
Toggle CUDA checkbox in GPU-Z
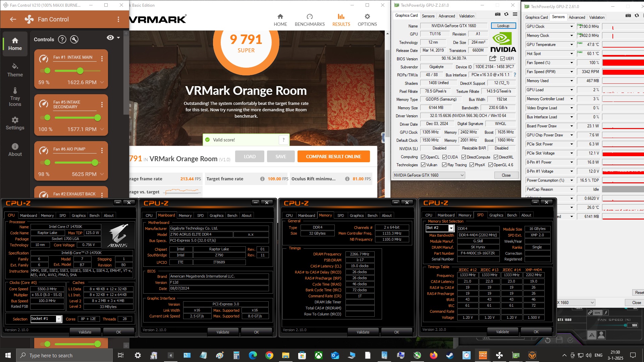pos(444,157)
